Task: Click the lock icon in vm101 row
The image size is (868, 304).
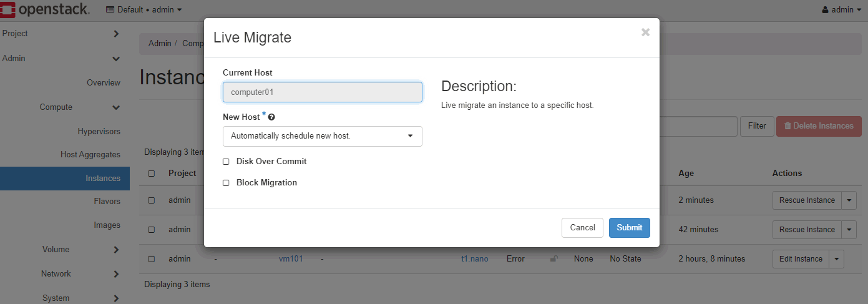Action: (x=553, y=259)
